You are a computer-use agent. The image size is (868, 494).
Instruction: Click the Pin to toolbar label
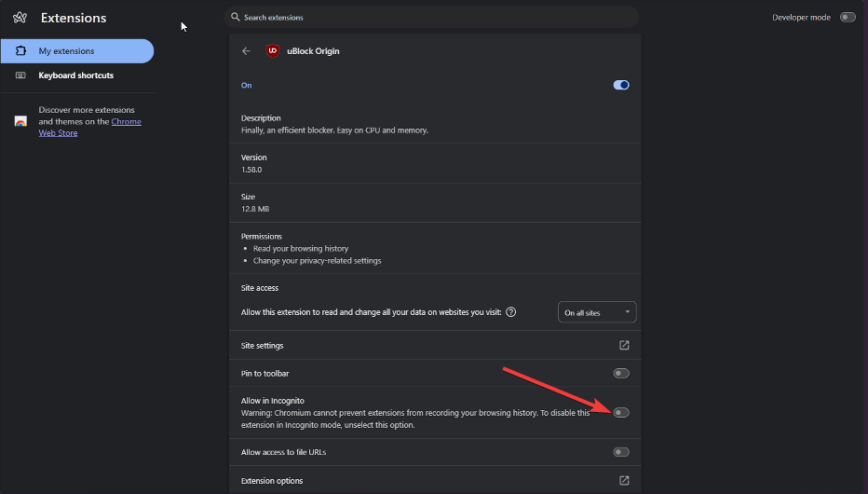(x=264, y=373)
